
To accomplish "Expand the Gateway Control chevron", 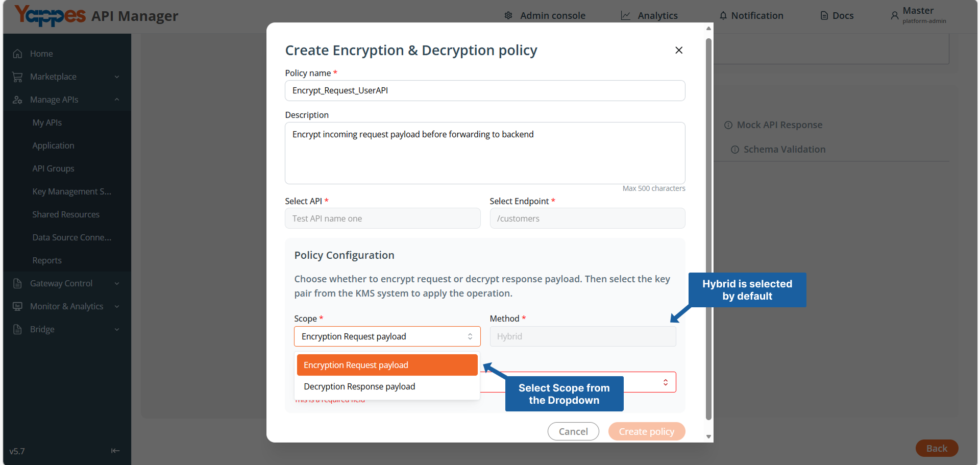I will click(x=117, y=283).
